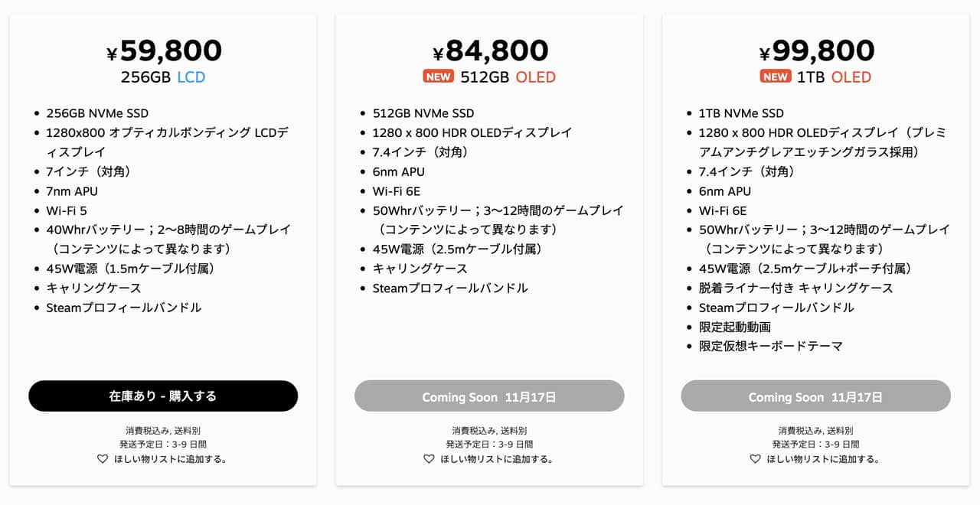
Task: Click the blue LCD label
Action: [x=191, y=77]
